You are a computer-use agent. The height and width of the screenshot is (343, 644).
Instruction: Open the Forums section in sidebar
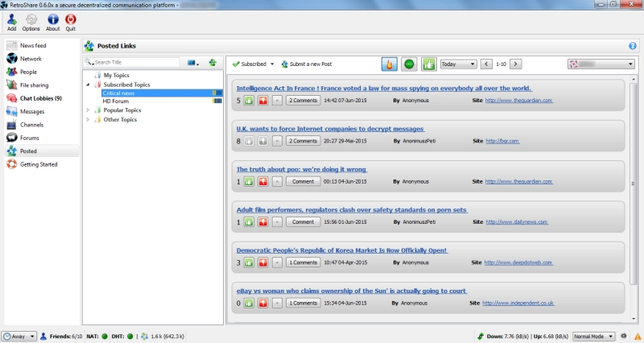(30, 138)
